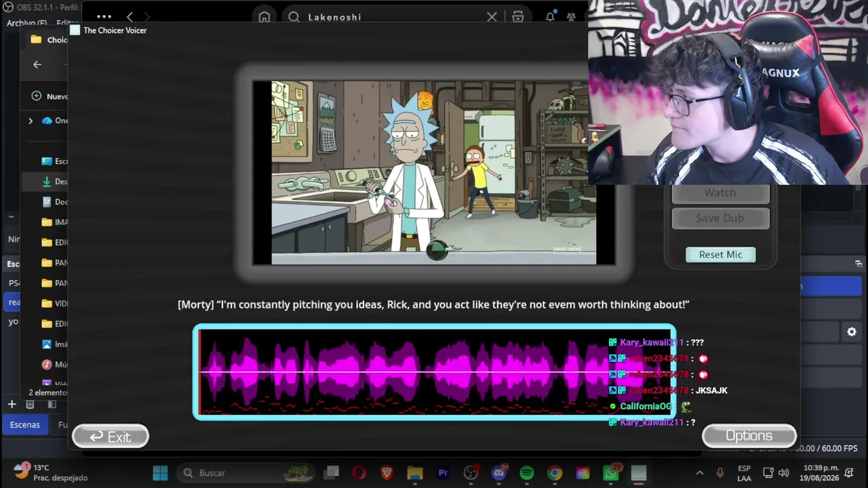Screen dimensions: 868x488
Task: Open The Choicer Voicer taskbar icon
Action: (x=639, y=473)
